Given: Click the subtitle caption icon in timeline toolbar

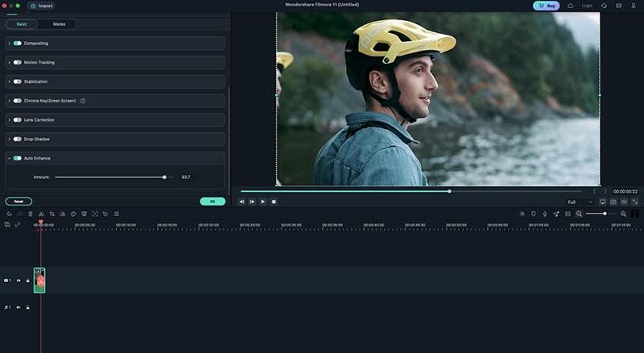Looking at the screenshot, I should [568, 214].
